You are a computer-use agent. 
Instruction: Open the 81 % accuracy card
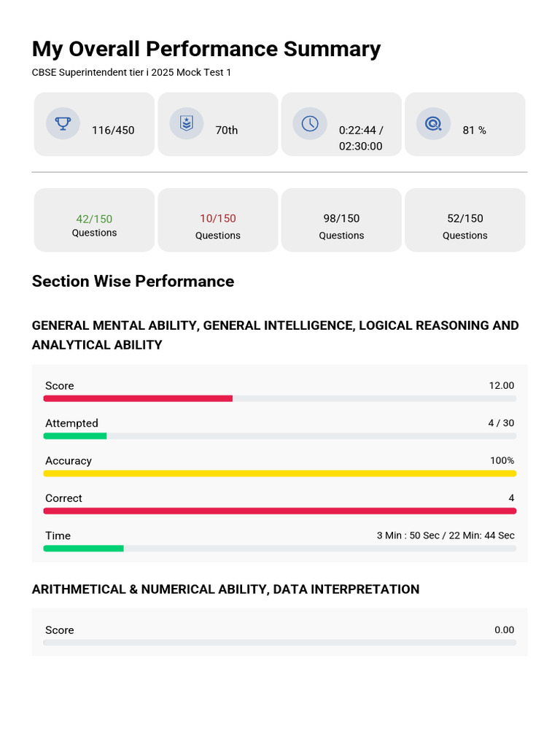coord(465,124)
